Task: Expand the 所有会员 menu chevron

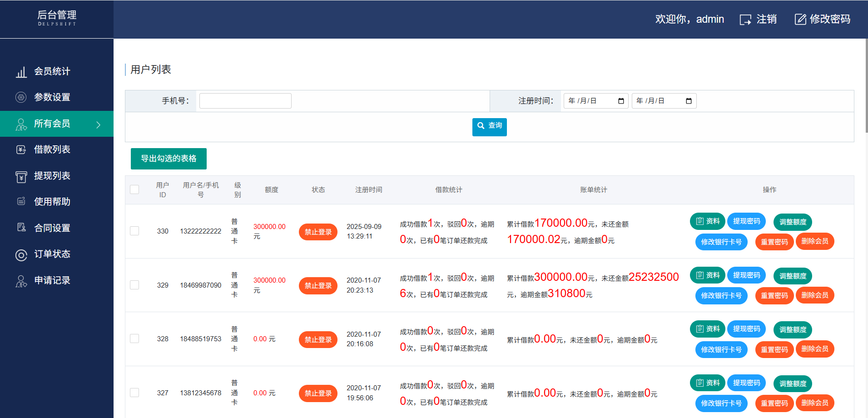Action: 99,124
